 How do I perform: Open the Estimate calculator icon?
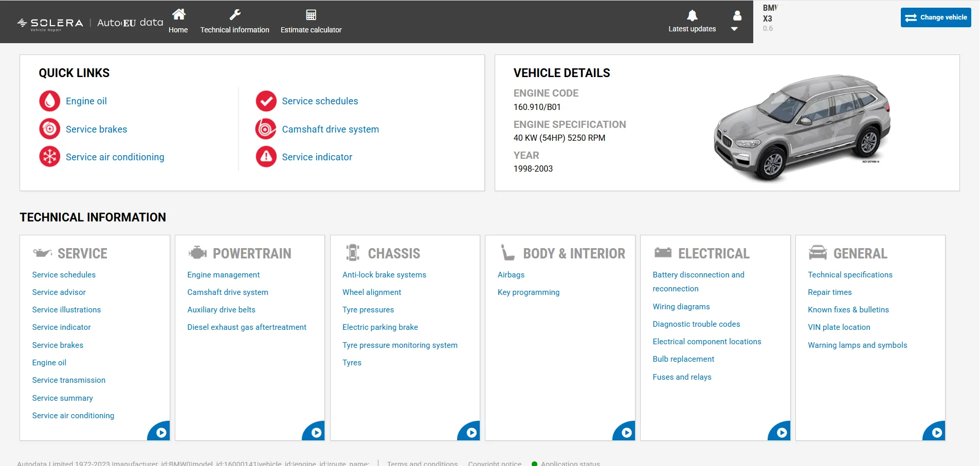[x=311, y=14]
